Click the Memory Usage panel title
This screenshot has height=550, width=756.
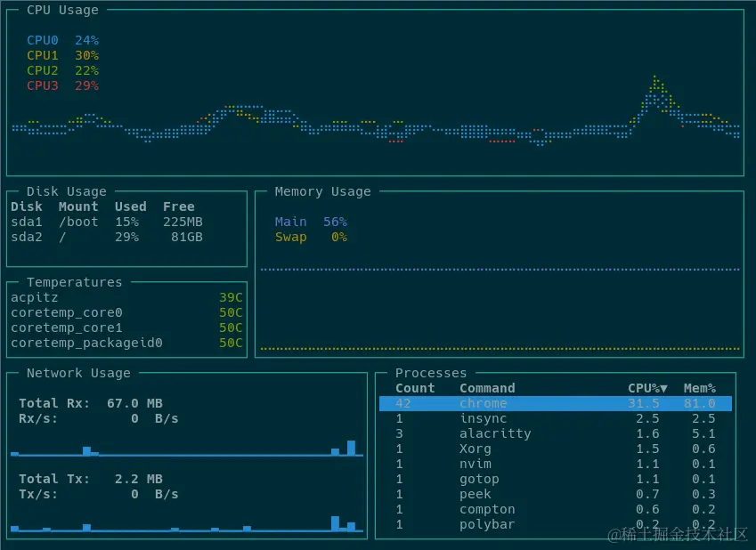click(x=323, y=191)
